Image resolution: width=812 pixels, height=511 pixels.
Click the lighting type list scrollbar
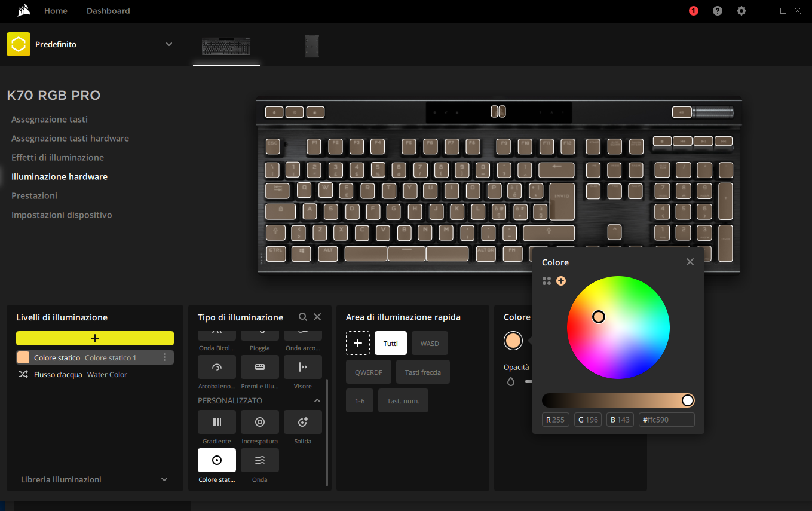coord(326,432)
